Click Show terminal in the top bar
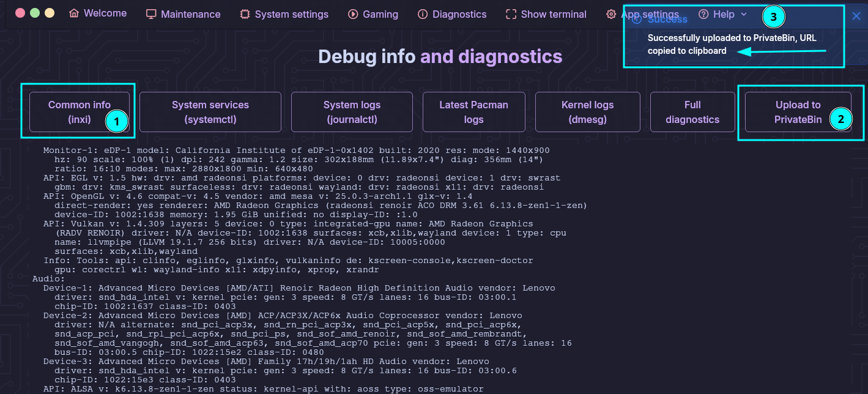 (x=546, y=14)
